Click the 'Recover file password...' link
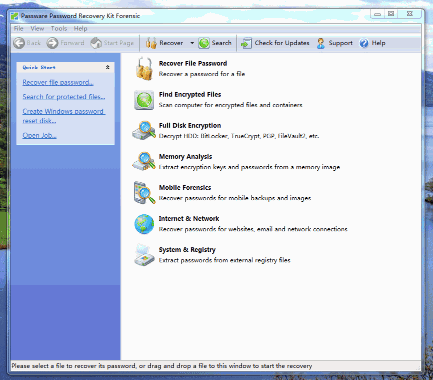The image size is (433, 380). 58,82
